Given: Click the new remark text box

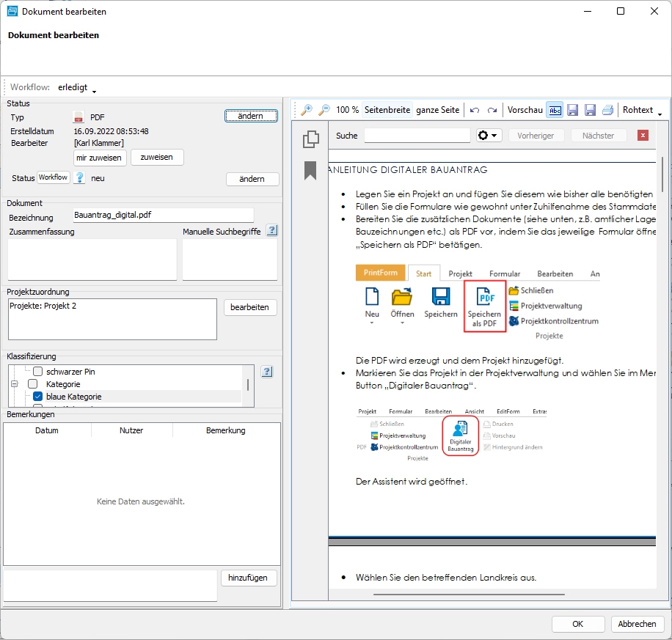Looking at the screenshot, I should click(x=110, y=586).
